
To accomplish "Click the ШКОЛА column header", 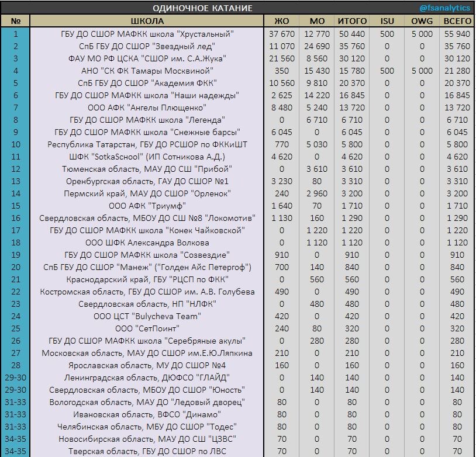I will coord(147,21).
